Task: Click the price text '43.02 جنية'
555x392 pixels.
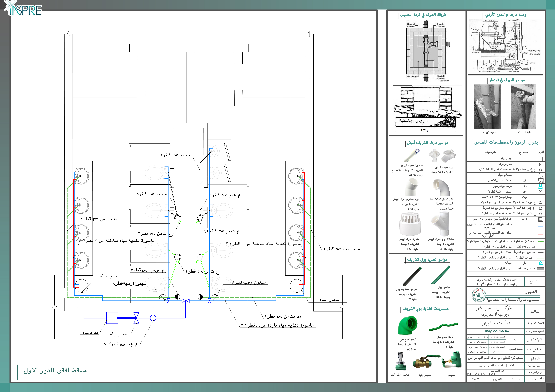Action: coord(447,249)
